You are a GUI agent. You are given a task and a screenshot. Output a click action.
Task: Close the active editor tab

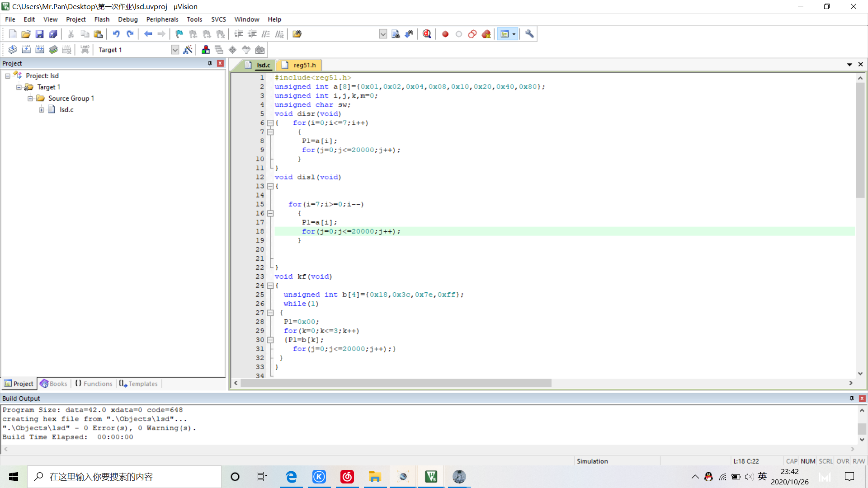[861, 65]
